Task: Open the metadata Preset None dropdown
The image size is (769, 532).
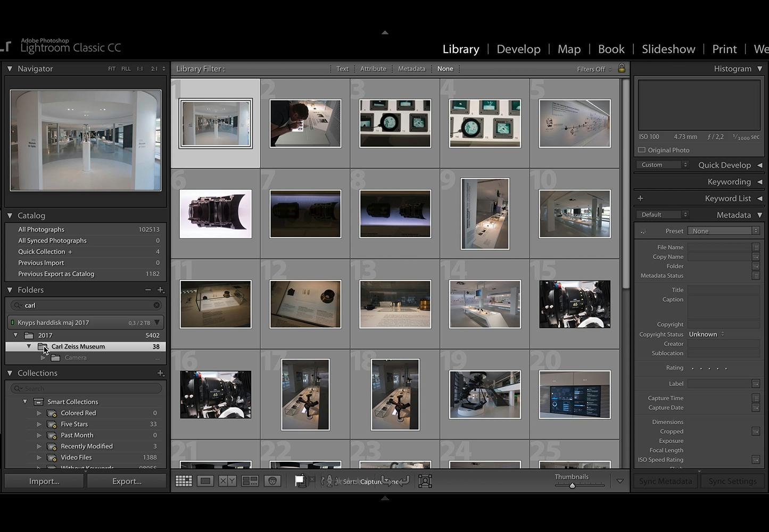Action: (x=723, y=231)
